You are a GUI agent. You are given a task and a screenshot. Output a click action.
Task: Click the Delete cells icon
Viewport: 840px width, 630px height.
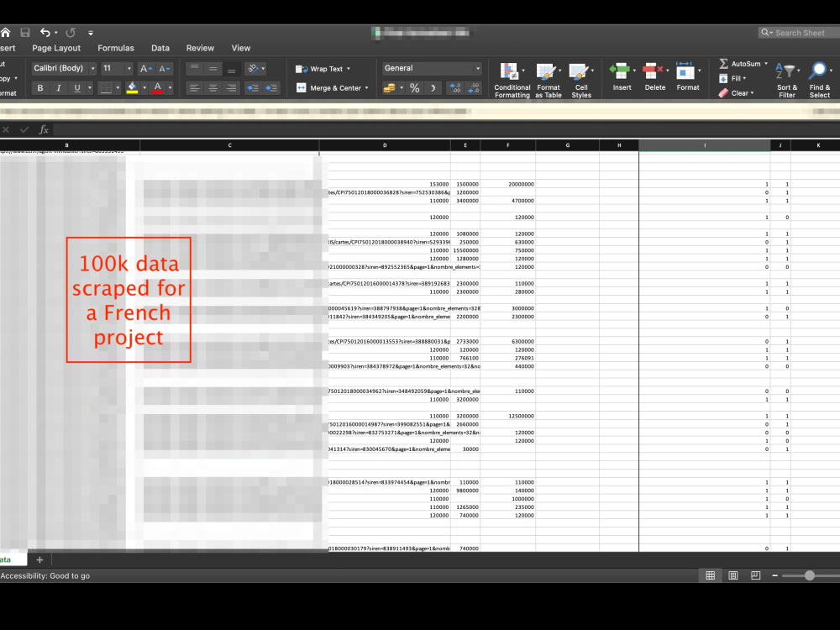pyautogui.click(x=653, y=71)
